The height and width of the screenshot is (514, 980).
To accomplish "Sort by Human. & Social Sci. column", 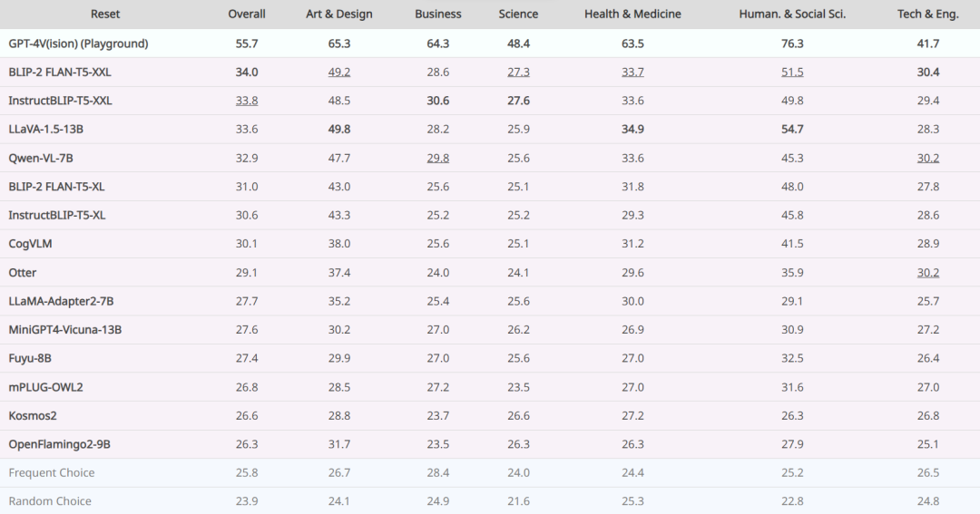I will pos(792,14).
